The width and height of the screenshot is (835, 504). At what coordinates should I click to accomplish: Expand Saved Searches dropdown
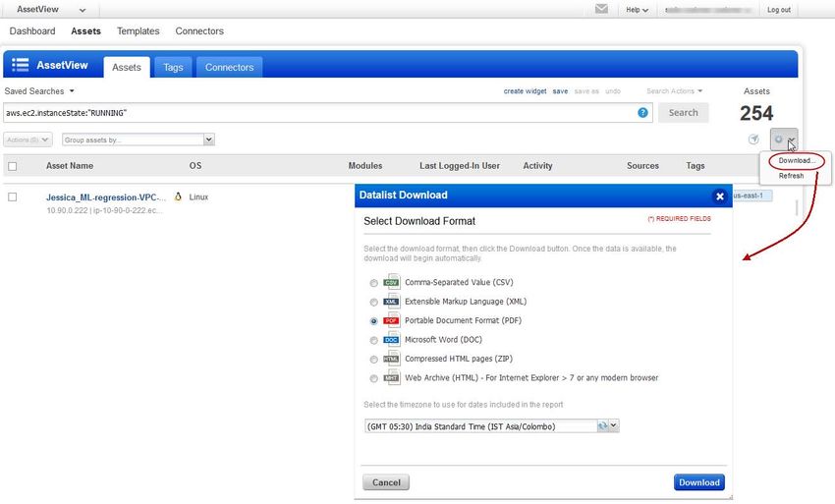point(39,91)
